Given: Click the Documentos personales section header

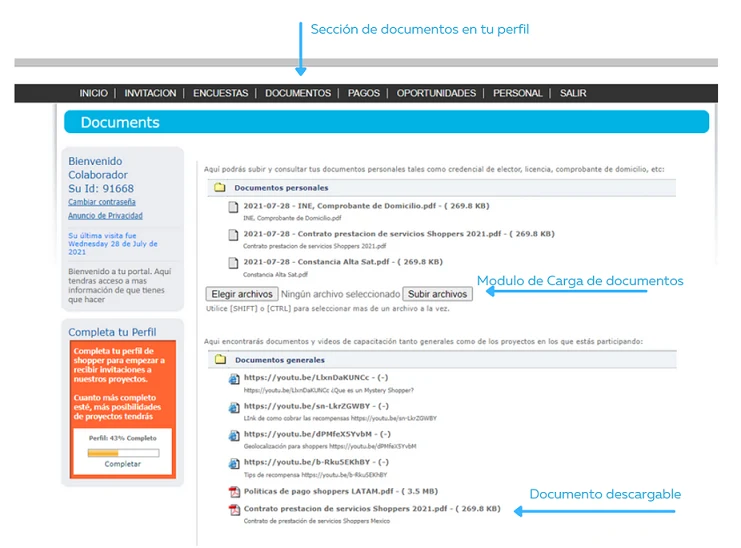Looking at the screenshot, I should [x=441, y=188].
